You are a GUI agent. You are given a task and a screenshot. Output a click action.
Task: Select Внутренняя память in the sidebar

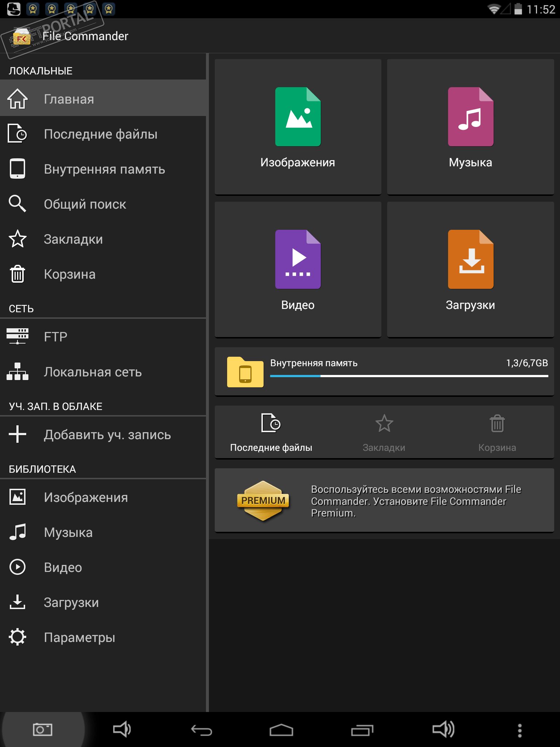coord(103,169)
